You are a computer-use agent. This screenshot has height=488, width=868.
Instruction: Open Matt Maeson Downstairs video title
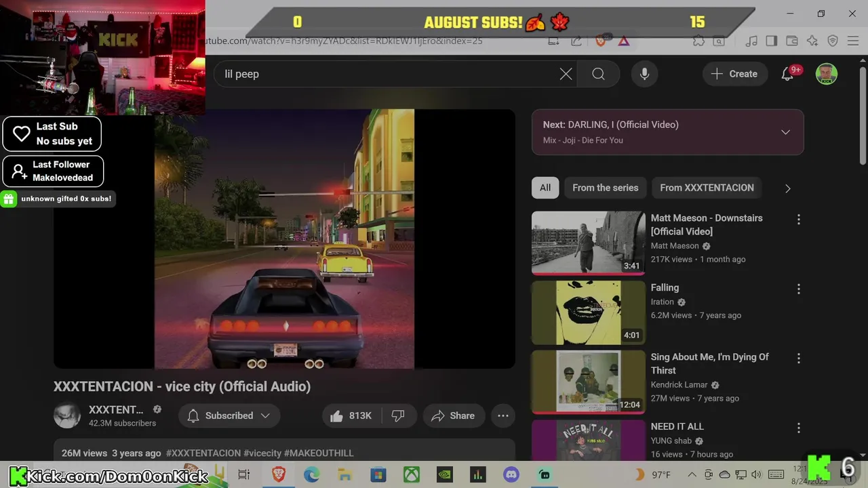tap(707, 224)
